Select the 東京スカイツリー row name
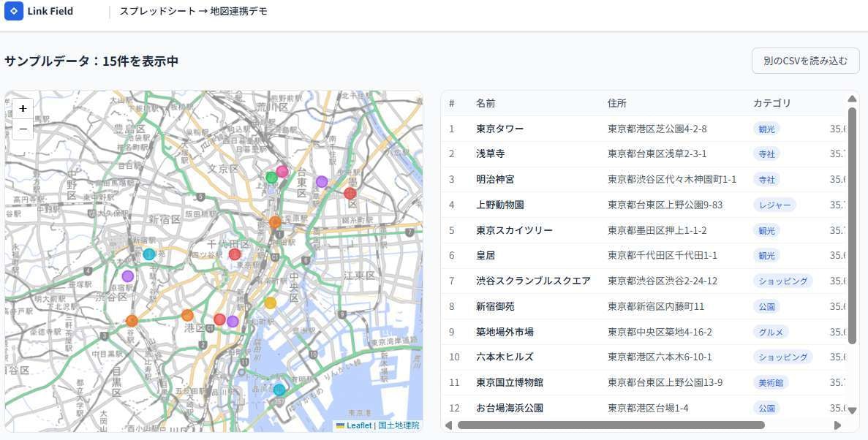Viewport: 868px width, 440px height. coord(514,230)
